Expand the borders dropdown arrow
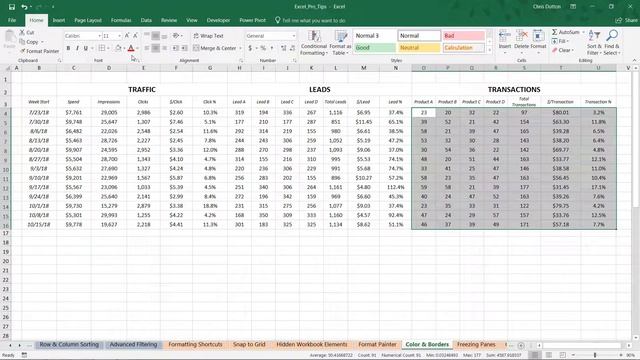 tap(108, 48)
